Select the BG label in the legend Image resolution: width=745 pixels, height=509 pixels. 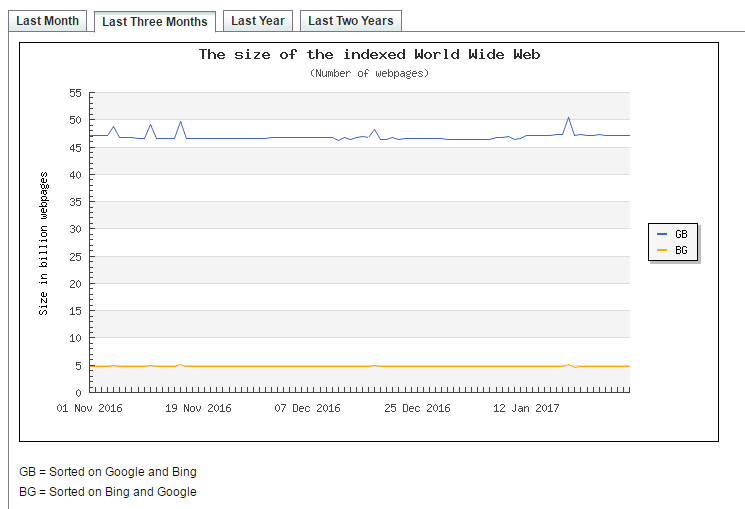coord(681,250)
